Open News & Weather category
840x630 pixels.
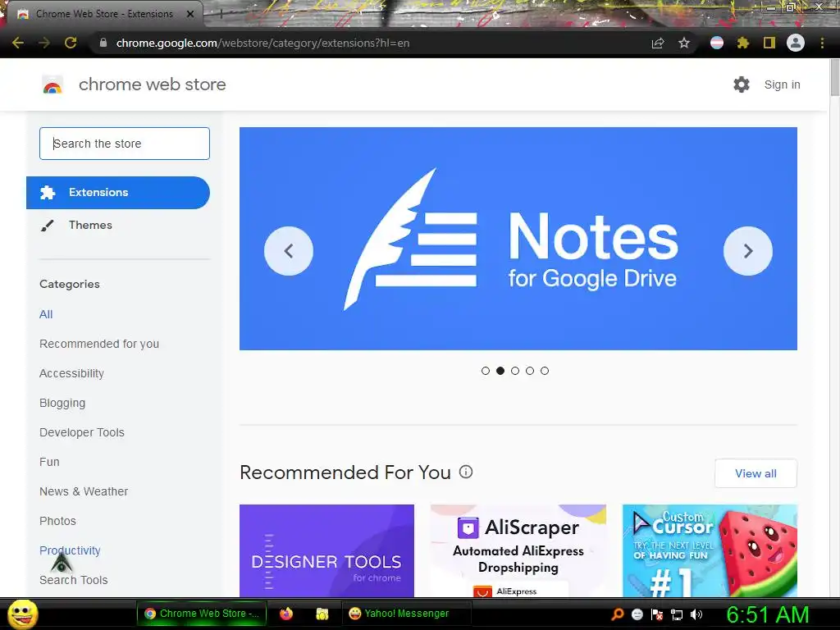pos(84,491)
